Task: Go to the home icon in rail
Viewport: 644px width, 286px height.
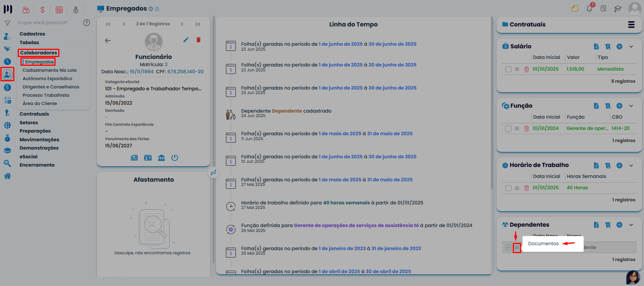Action: point(7,176)
